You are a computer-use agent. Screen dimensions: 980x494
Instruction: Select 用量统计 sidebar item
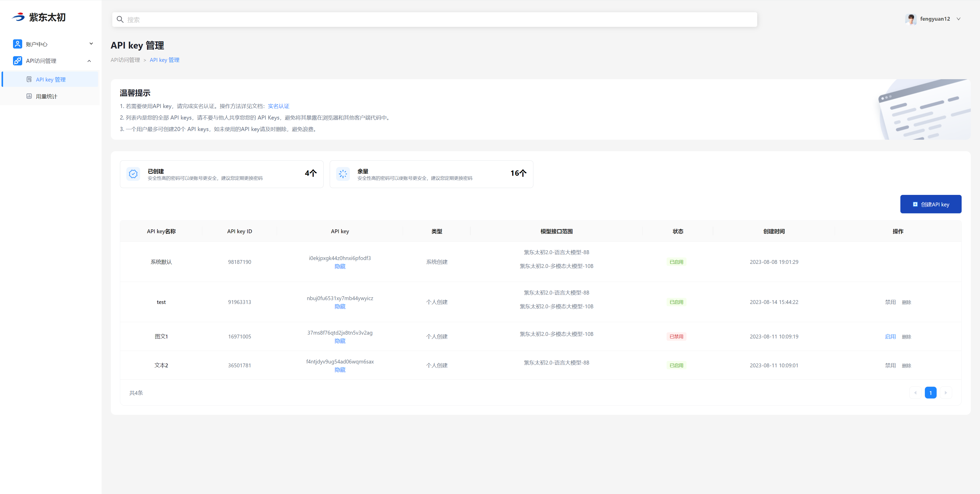[x=50, y=96]
